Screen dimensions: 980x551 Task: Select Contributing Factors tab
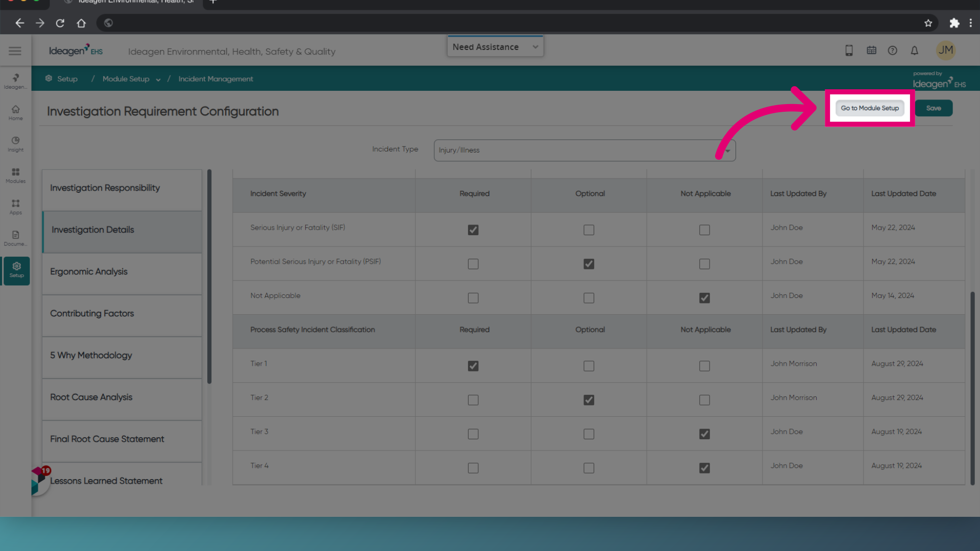click(122, 315)
